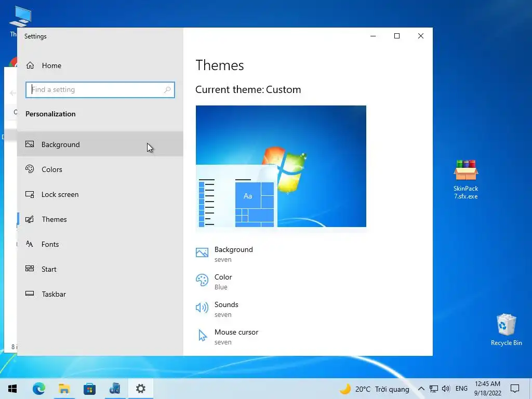
Task: Open the notification center icon
Action: coord(515,389)
